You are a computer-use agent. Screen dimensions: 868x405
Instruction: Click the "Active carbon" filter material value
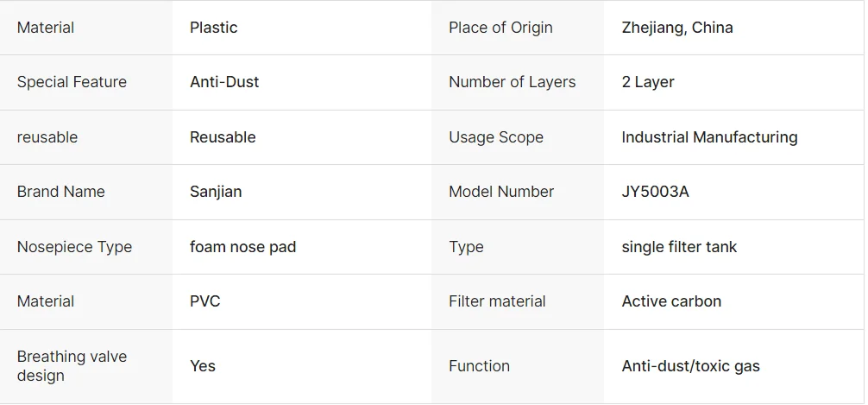coord(671,301)
